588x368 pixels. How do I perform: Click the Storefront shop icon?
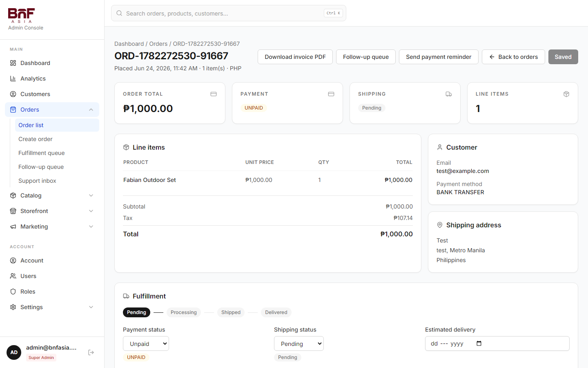(x=13, y=211)
